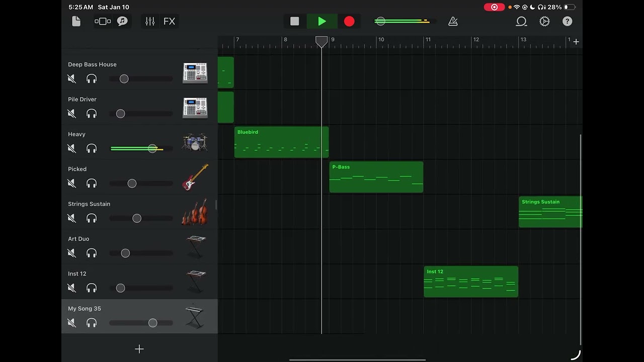Viewport: 644px width, 362px height.
Task: Stop playback with the stop button
Action: coord(295,21)
